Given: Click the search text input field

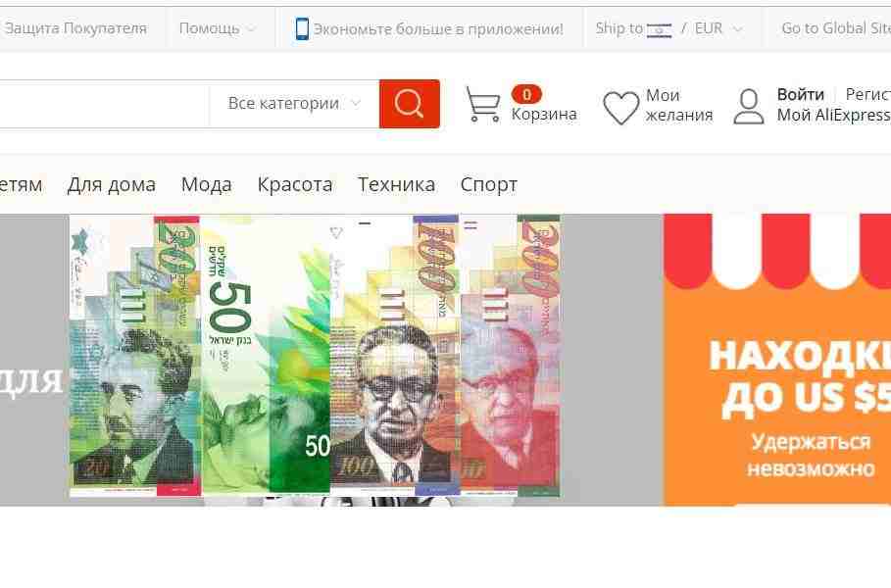Looking at the screenshot, I should pos(104,104).
